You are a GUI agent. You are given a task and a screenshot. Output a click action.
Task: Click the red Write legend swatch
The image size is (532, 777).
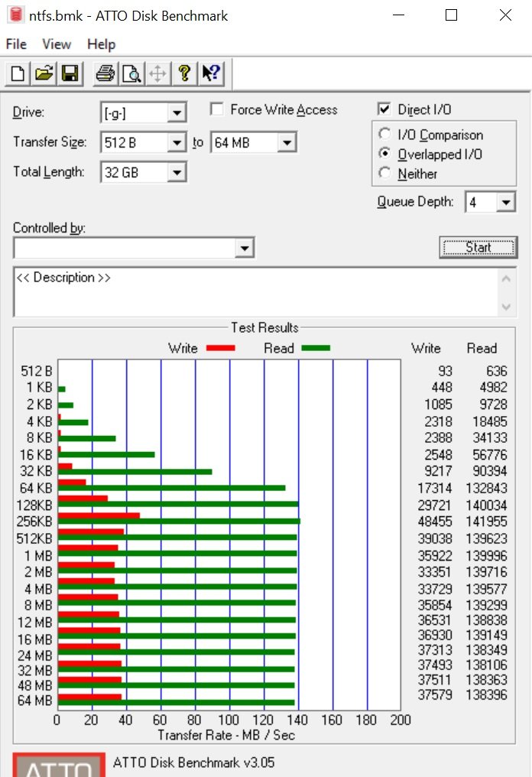(220, 348)
